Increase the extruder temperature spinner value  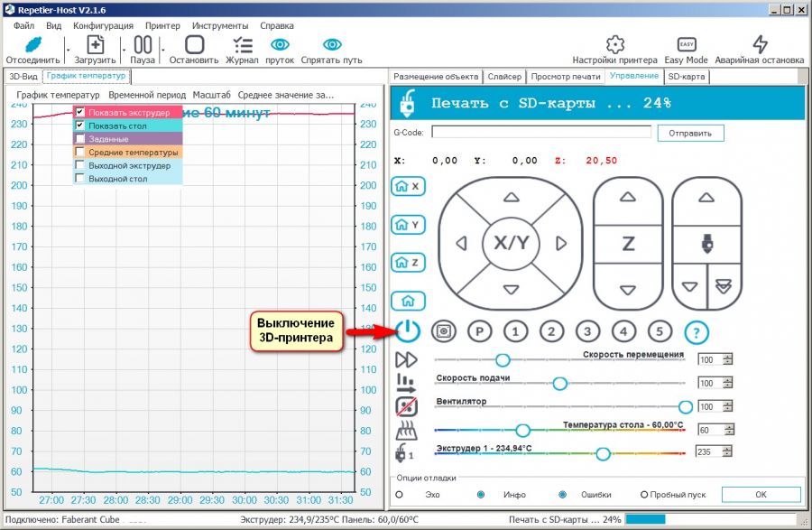[728, 448]
